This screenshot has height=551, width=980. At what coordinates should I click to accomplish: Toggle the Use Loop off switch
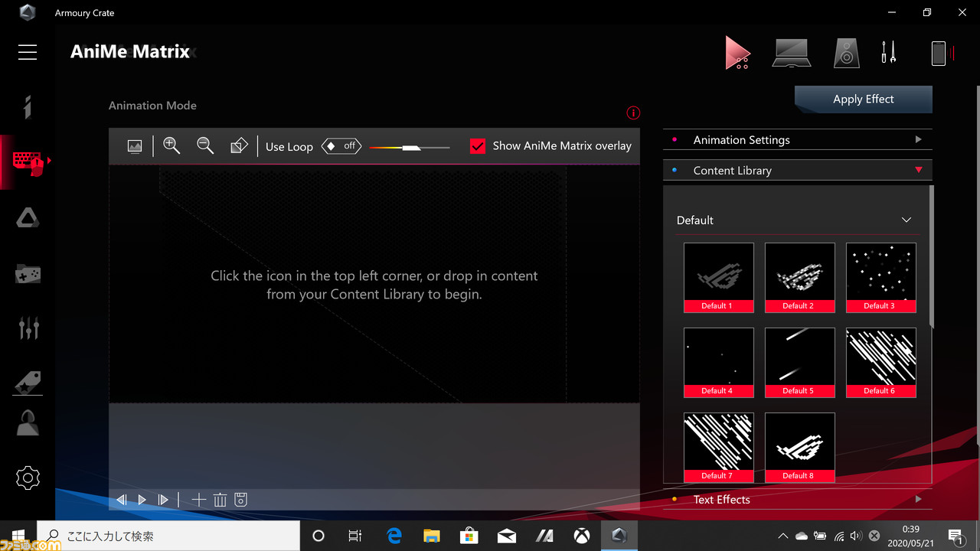coord(341,145)
